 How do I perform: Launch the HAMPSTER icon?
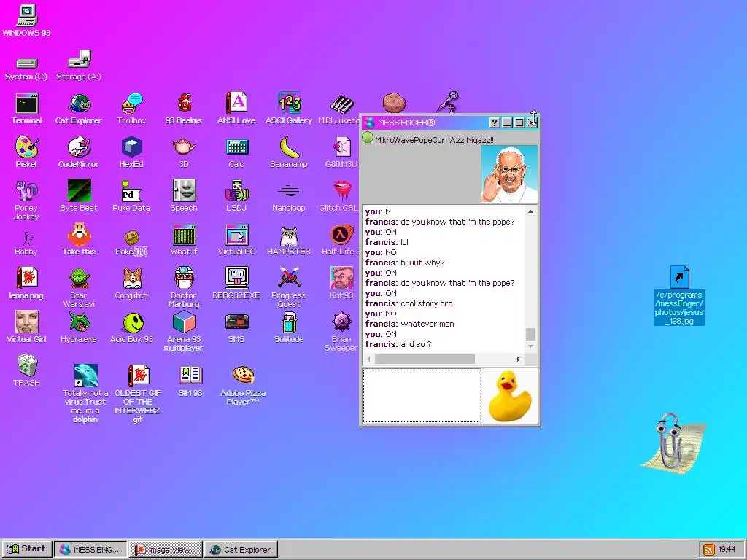coord(289,235)
